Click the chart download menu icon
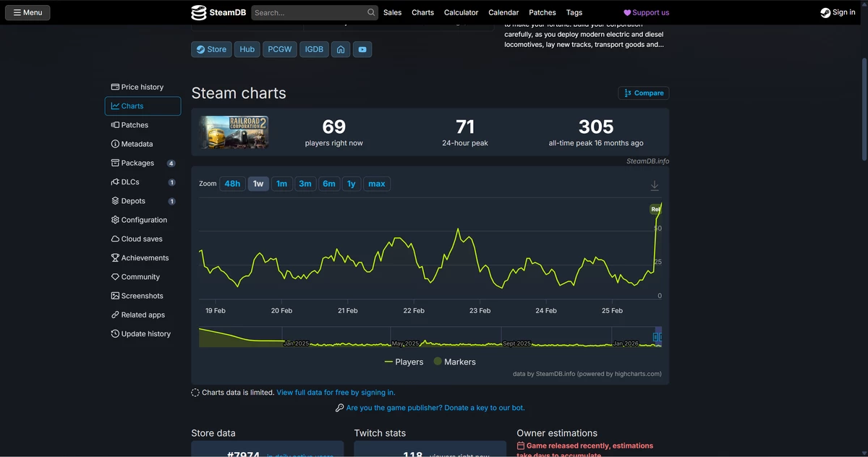Viewport: 868px width, 457px height. pyautogui.click(x=654, y=186)
